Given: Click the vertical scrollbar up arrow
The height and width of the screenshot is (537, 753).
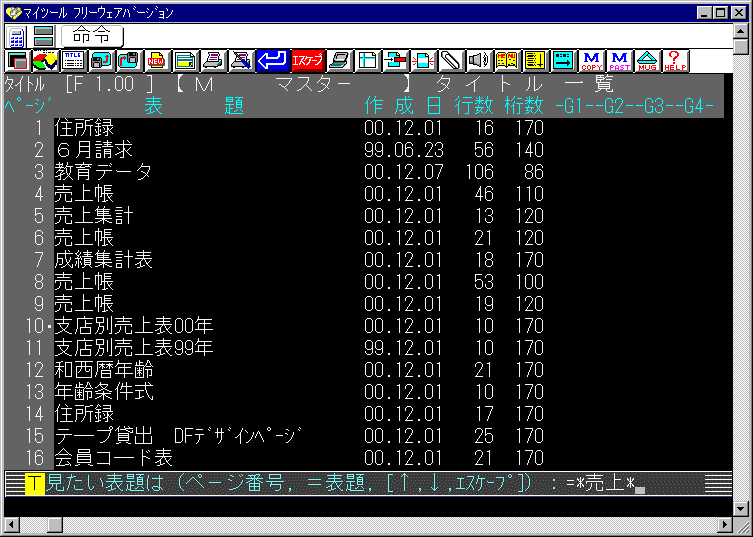Looking at the screenshot, I should [x=741, y=31].
